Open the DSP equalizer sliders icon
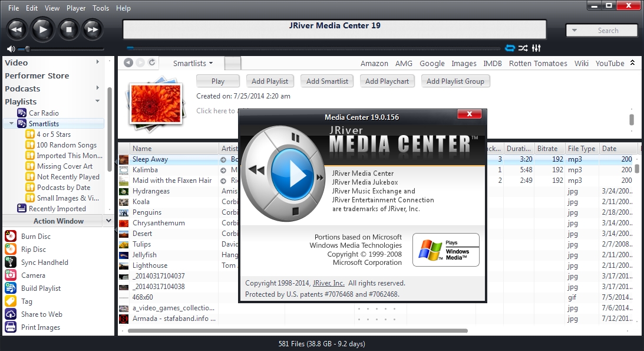This screenshot has height=351, width=644. (536, 48)
